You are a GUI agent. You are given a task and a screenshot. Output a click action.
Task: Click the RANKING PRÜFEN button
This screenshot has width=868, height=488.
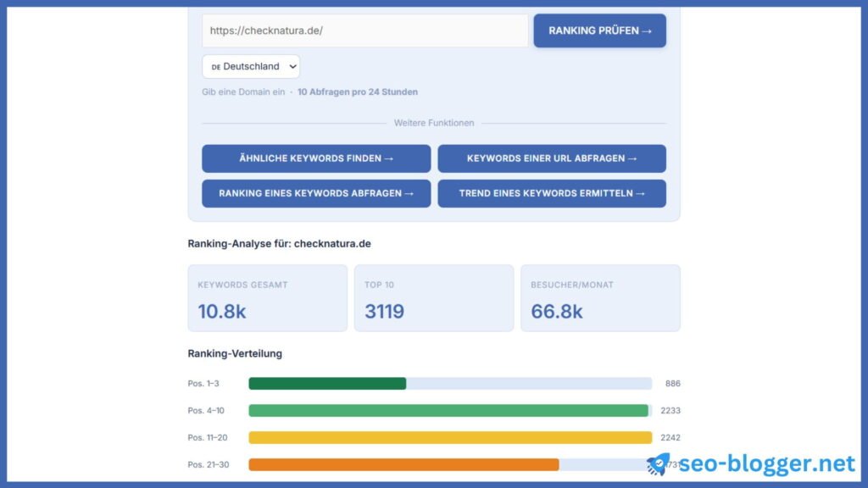[599, 30]
